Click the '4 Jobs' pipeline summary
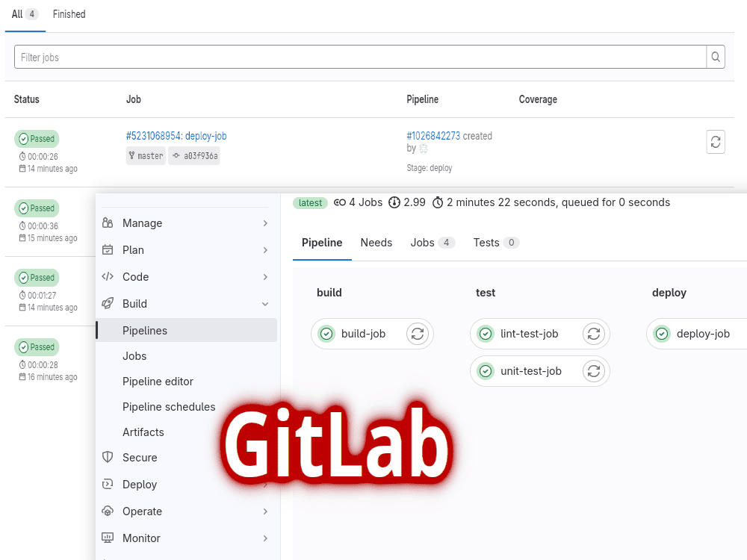 [359, 202]
